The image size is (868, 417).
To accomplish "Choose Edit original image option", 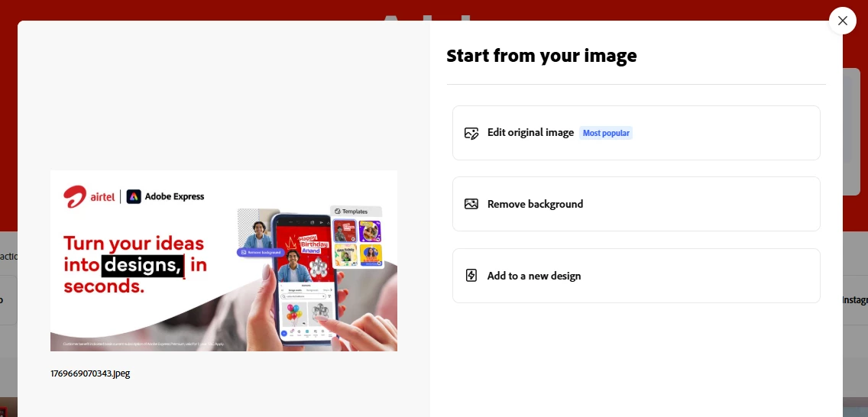I will pyautogui.click(x=636, y=133).
